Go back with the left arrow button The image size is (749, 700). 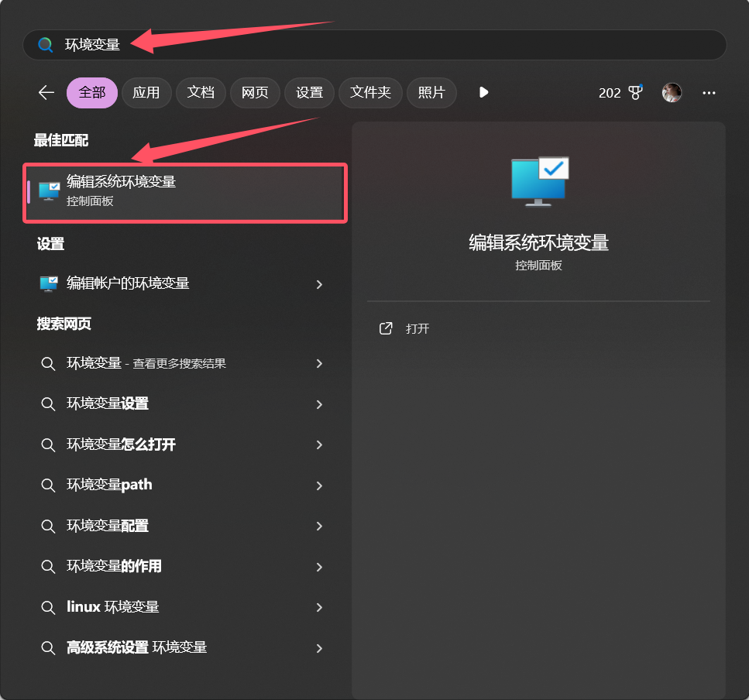tap(46, 93)
